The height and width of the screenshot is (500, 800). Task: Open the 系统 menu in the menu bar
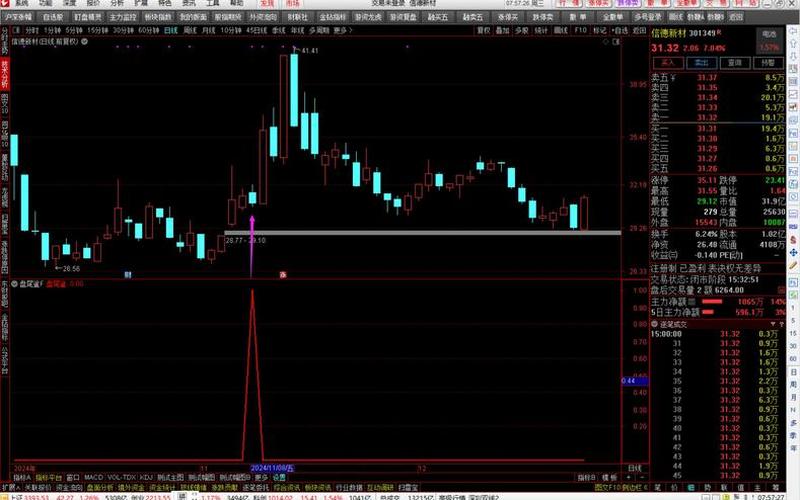pyautogui.click(x=19, y=4)
